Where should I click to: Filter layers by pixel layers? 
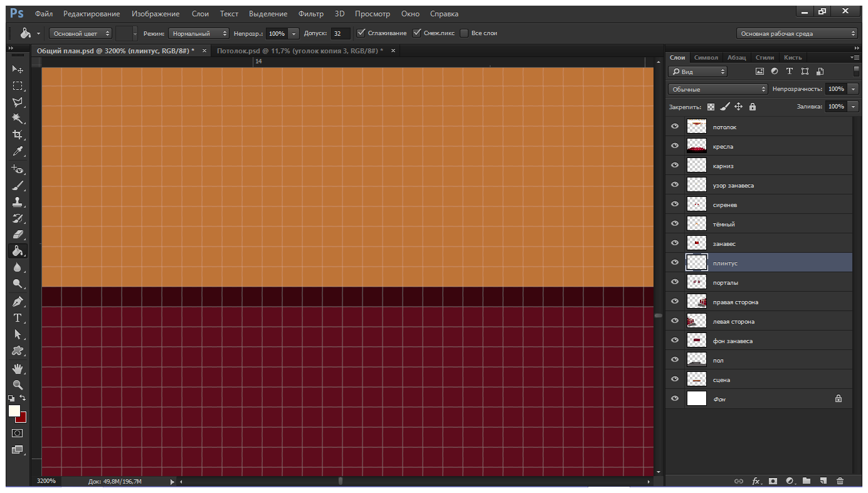pyautogui.click(x=760, y=72)
